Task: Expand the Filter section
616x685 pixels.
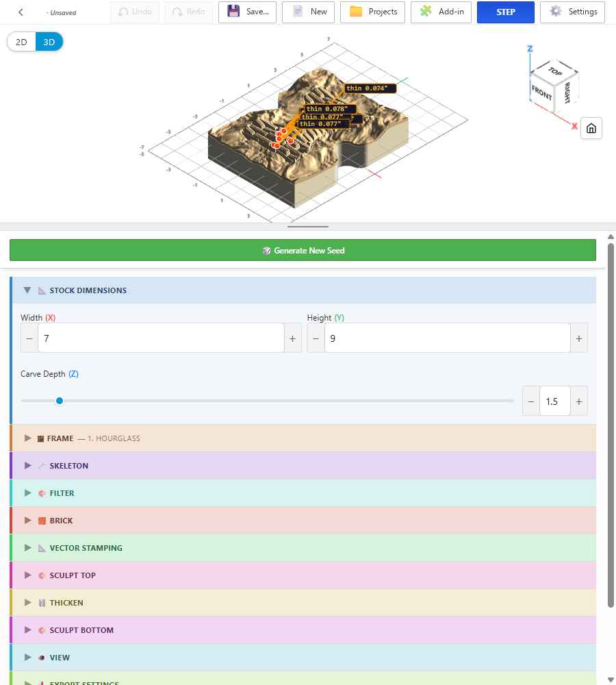Action: coord(28,493)
